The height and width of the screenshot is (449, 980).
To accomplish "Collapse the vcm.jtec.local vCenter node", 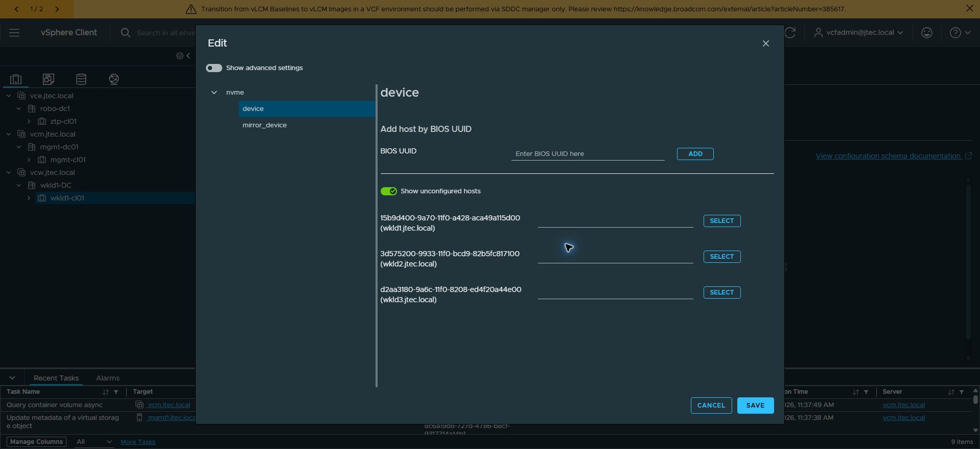I will (9, 134).
